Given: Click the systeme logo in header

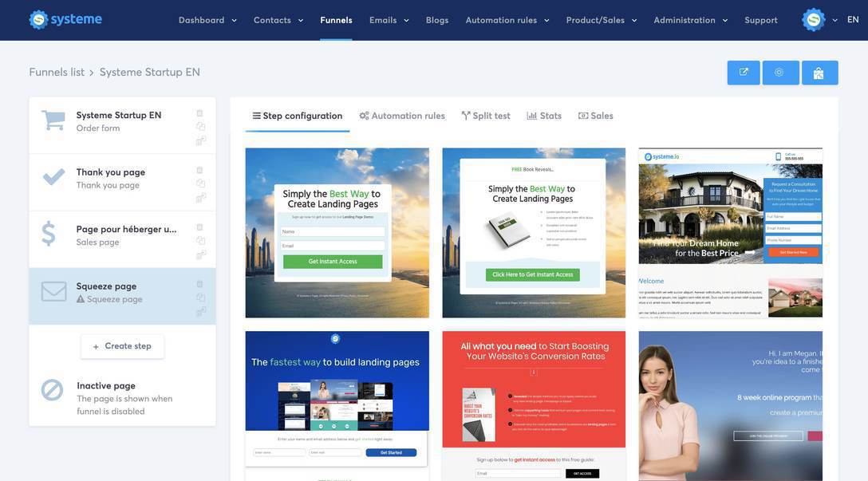Looking at the screenshot, I should 65,19.
